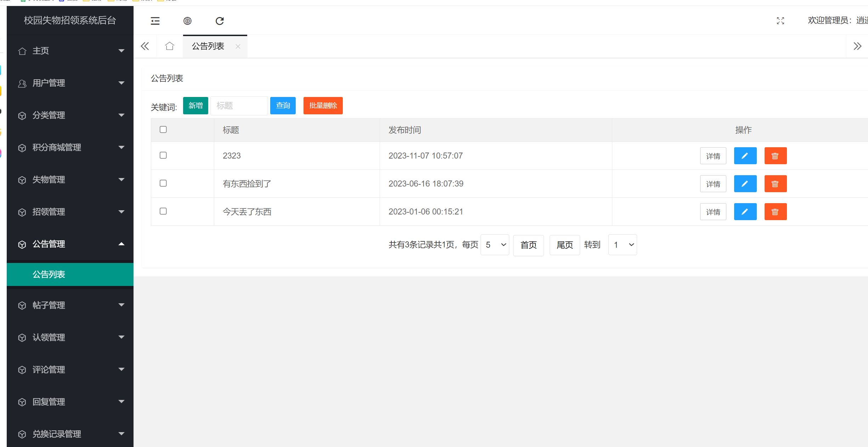View details of 有东西捡到了 via 详情
868x447 pixels.
pos(713,184)
